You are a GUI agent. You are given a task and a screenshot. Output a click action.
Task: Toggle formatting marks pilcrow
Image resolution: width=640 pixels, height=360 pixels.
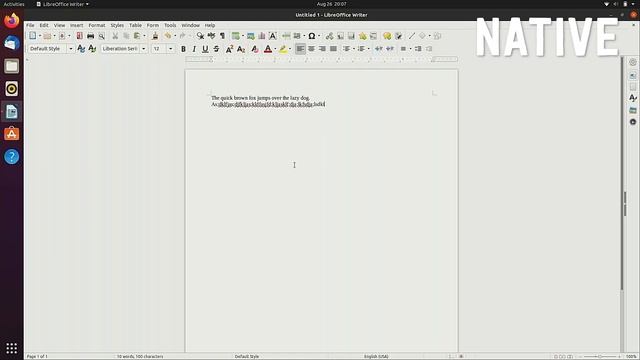point(222,36)
